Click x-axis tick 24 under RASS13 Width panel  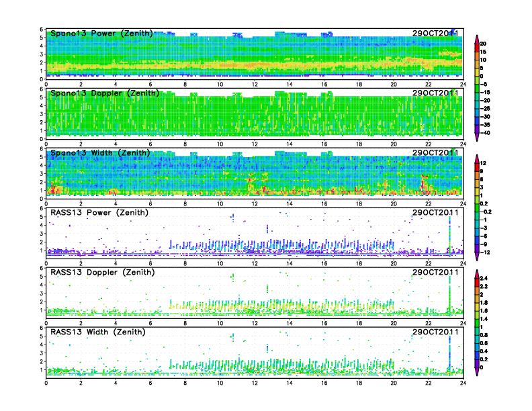463,383
